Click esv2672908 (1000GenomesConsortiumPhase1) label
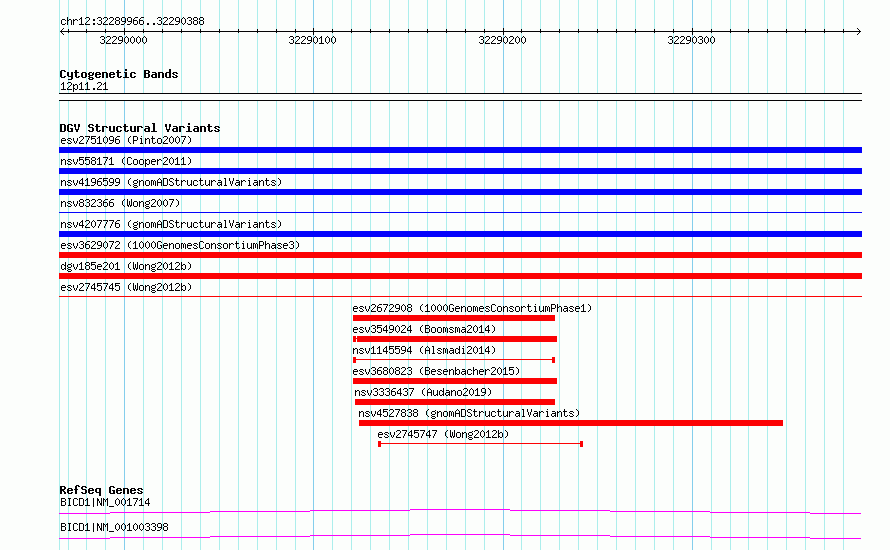Viewport: 890px width, 550px height. pyautogui.click(x=472, y=308)
